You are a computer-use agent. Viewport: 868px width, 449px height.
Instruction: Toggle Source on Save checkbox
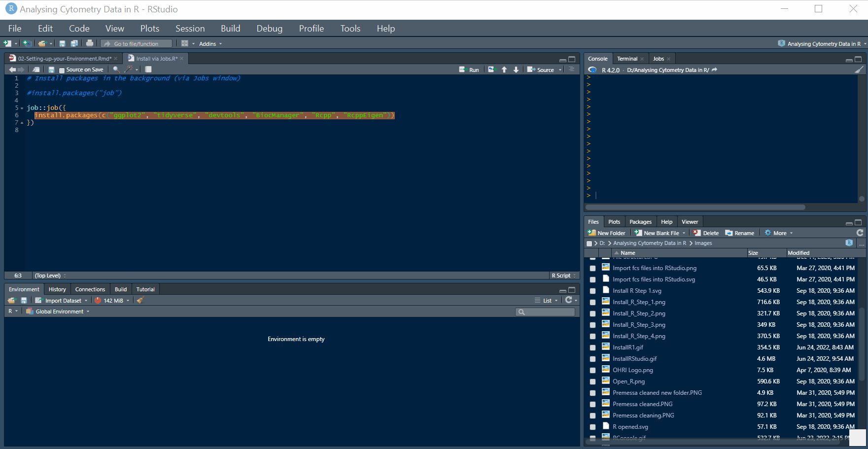pos(62,70)
